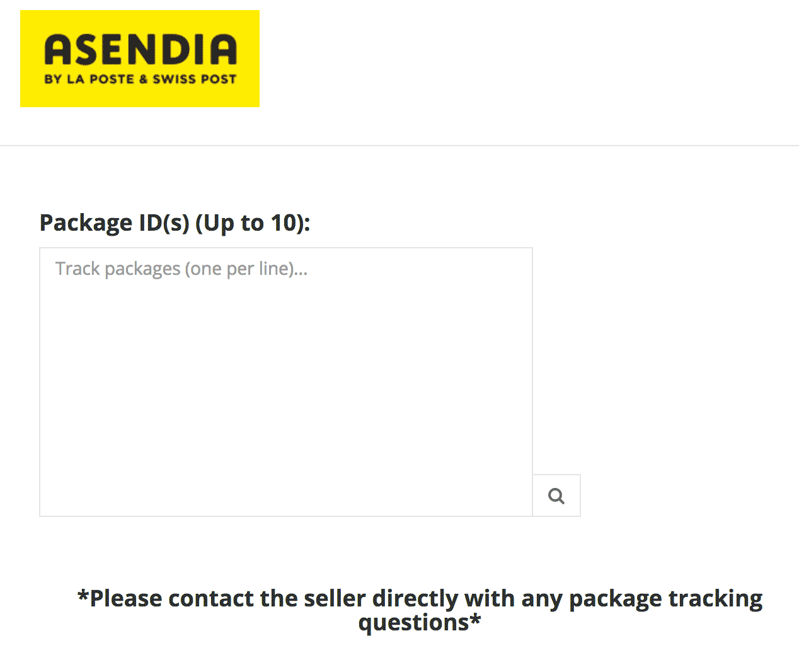The image size is (799, 672).
Task: Click the ASENDIA wordmark in the logo
Action: pyautogui.click(x=141, y=50)
